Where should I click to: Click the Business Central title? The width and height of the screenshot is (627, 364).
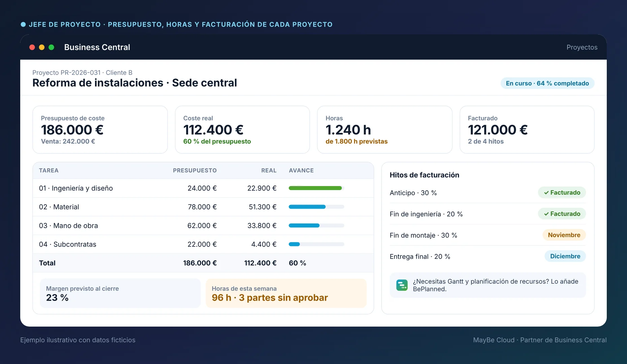(x=97, y=47)
